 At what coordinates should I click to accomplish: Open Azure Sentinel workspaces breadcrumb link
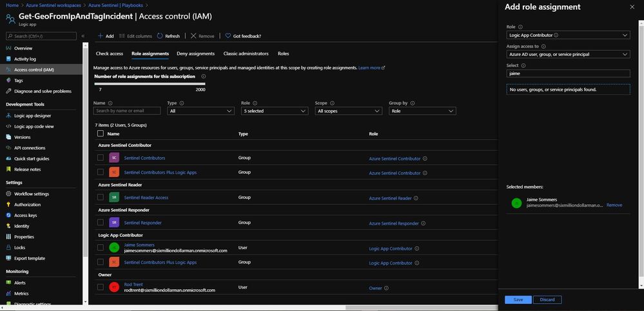[x=54, y=5]
